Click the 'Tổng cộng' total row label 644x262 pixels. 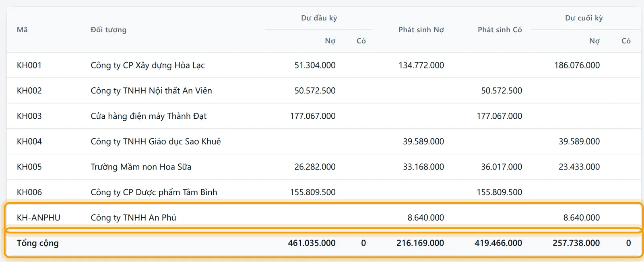38,243
